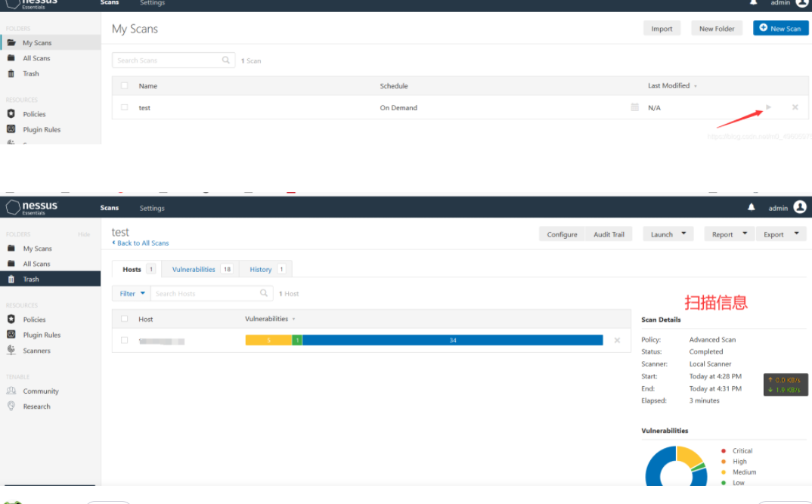Click Community icon in lower sidebar
Viewport: 812px width, 504px height.
[x=11, y=391]
